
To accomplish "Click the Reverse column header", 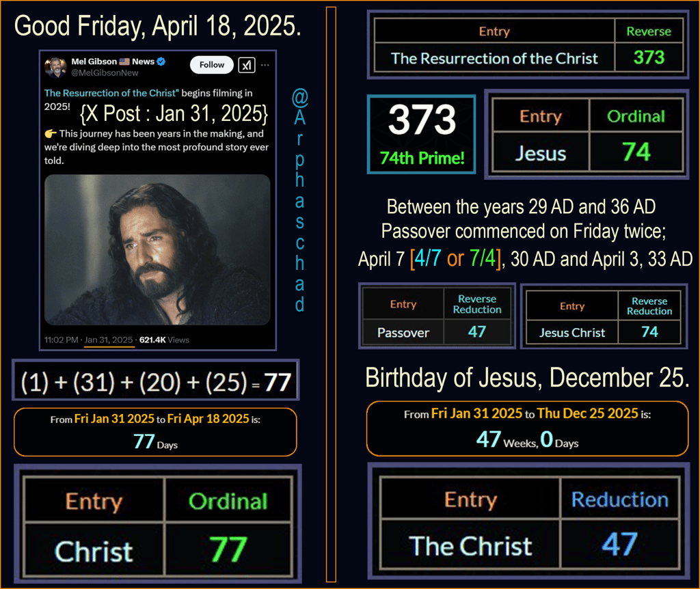I will click(649, 31).
